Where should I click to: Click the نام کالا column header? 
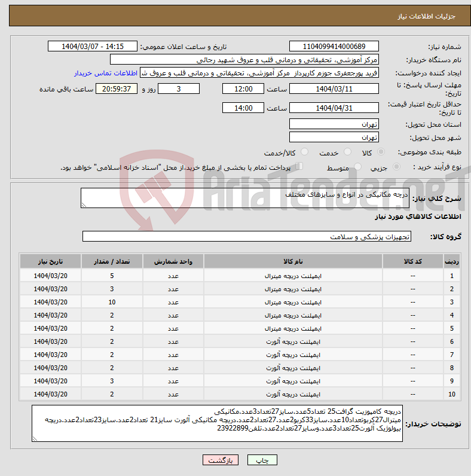coord(293,261)
